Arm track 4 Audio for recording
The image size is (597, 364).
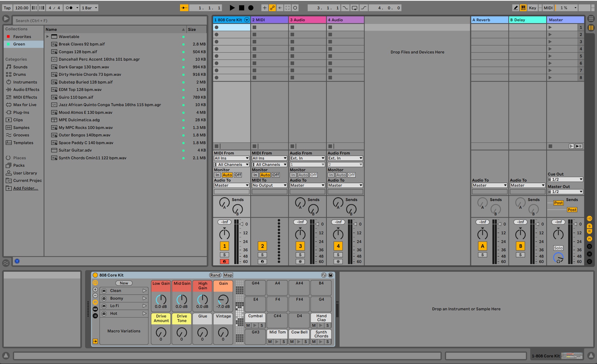coord(338,262)
